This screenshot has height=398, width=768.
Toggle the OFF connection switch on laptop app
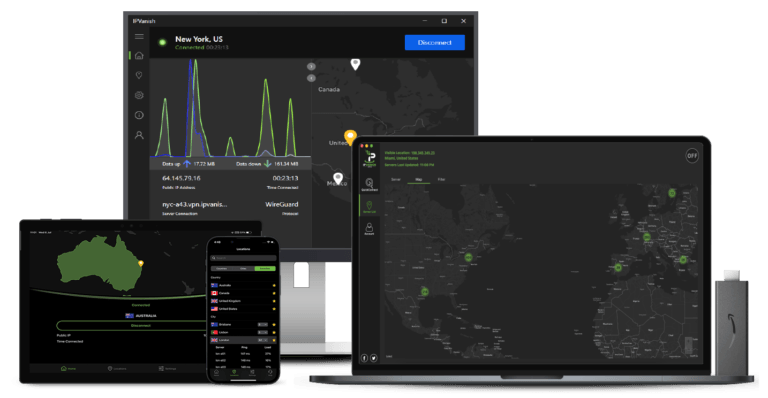692,156
